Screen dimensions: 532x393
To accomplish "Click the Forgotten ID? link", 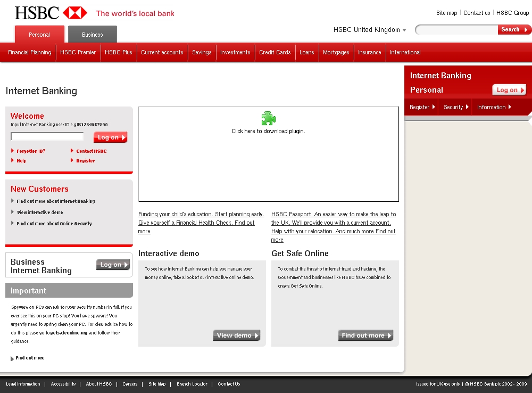I will tap(30, 151).
